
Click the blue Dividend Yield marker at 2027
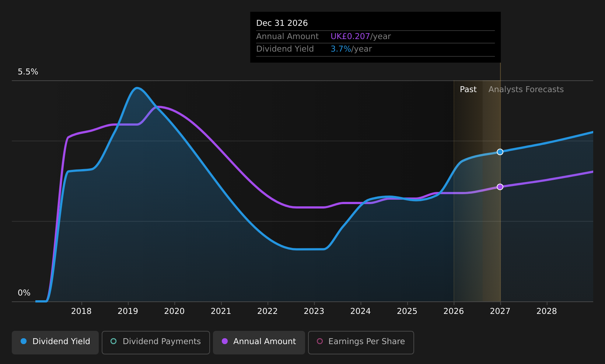(x=500, y=152)
